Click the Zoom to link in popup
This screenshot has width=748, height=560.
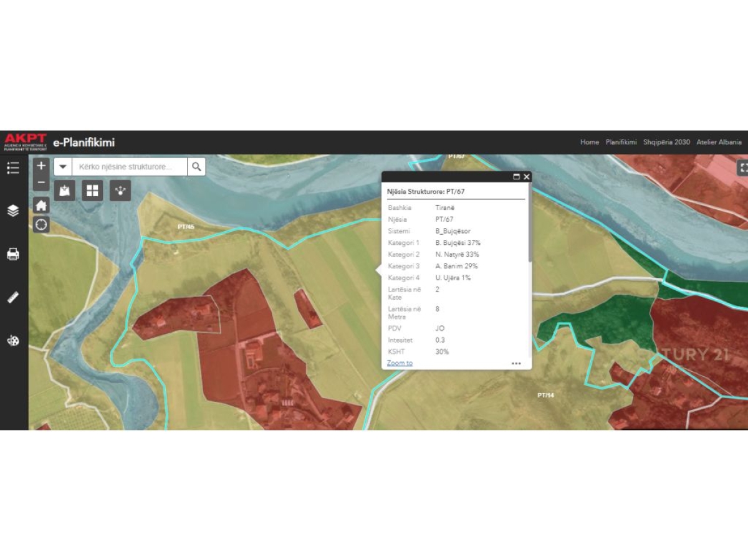400,363
